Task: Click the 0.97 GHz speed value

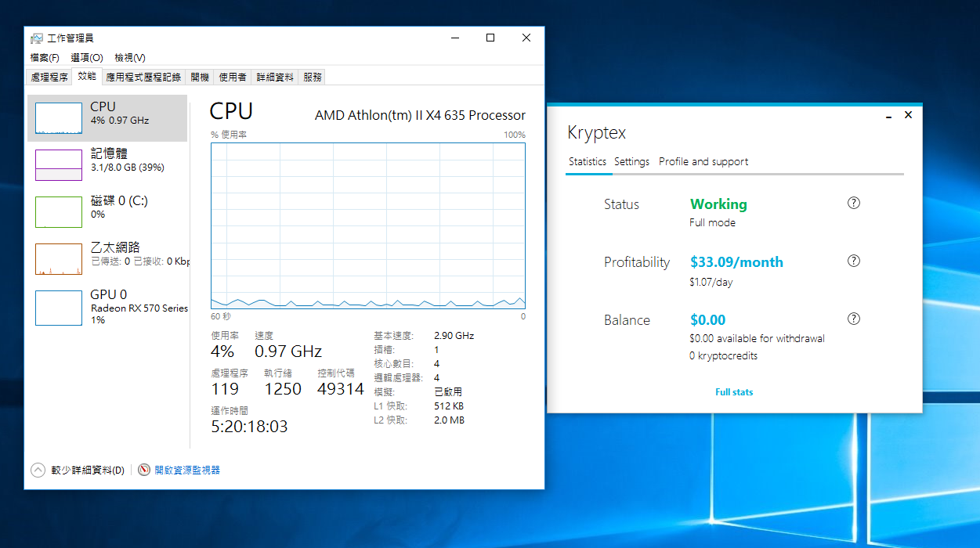Action: click(288, 352)
